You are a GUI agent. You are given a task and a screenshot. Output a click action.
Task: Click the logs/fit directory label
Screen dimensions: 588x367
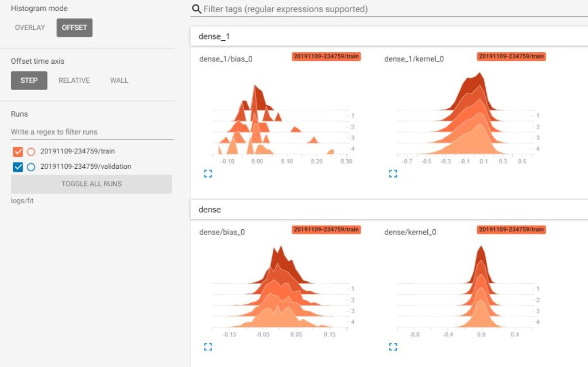pyautogui.click(x=22, y=201)
